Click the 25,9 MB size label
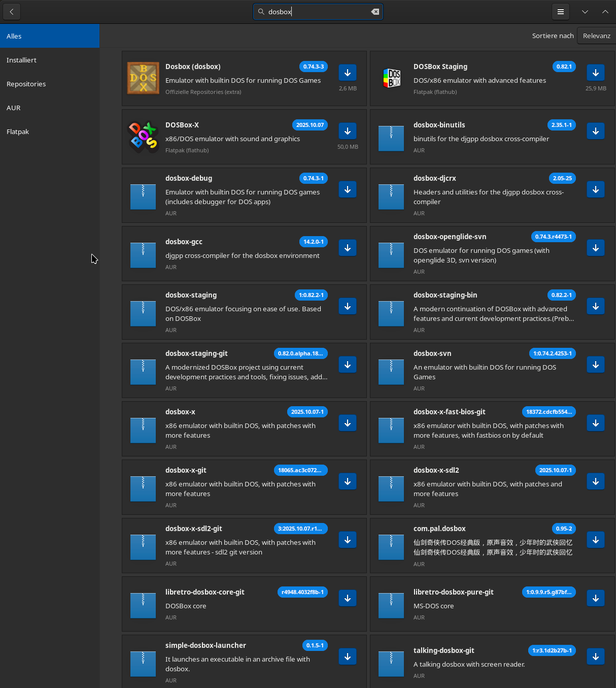Screen dimensions: 616x688 pos(596,88)
